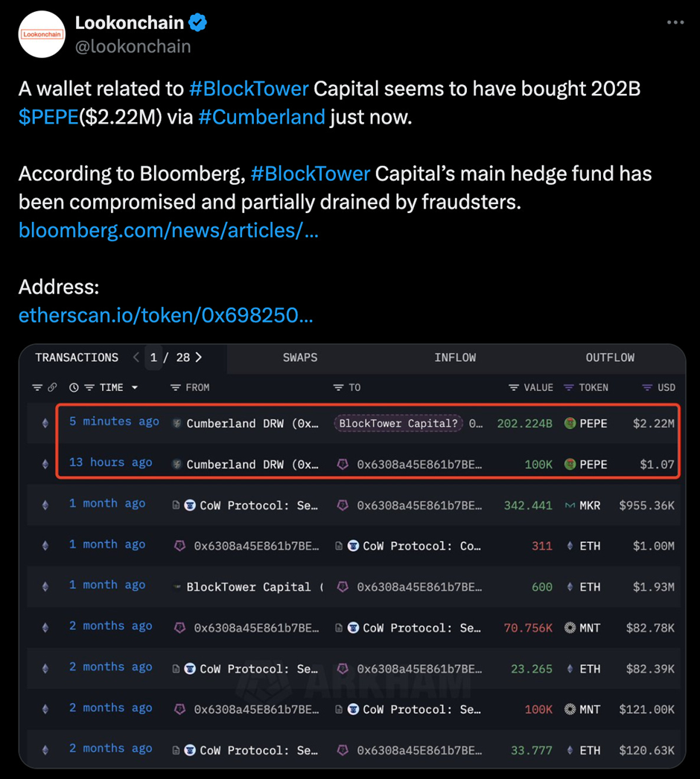Image resolution: width=700 pixels, height=779 pixels.
Task: Open the VALUE column filter
Action: click(514, 387)
